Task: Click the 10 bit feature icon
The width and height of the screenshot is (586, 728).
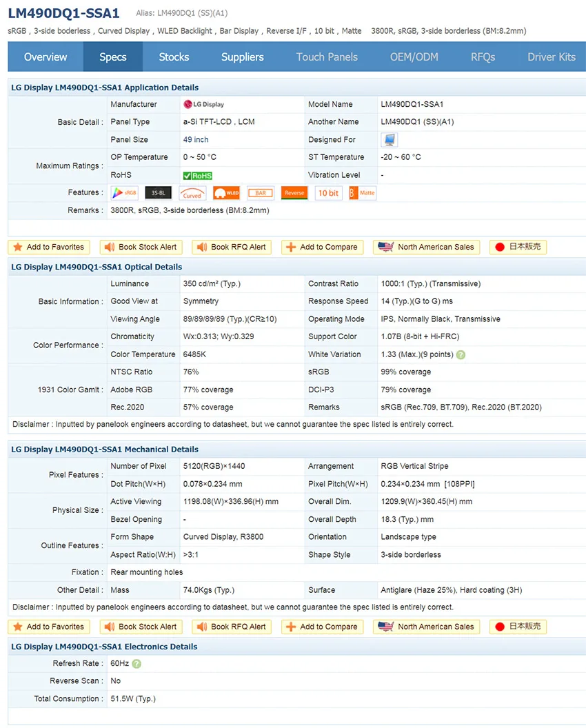Action: (328, 192)
